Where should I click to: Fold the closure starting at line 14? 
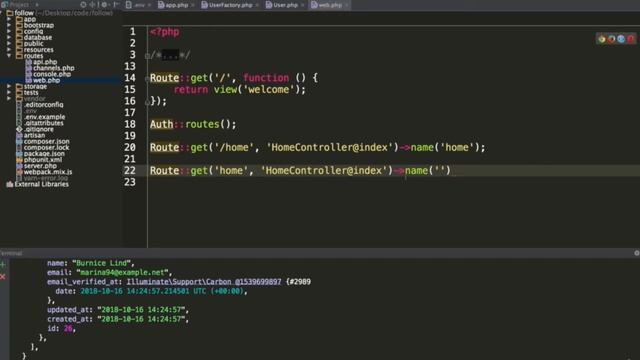[x=147, y=79]
